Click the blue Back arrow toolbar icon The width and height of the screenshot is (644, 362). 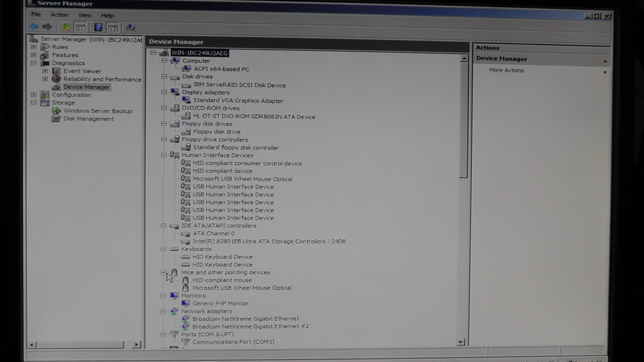pyautogui.click(x=33, y=27)
